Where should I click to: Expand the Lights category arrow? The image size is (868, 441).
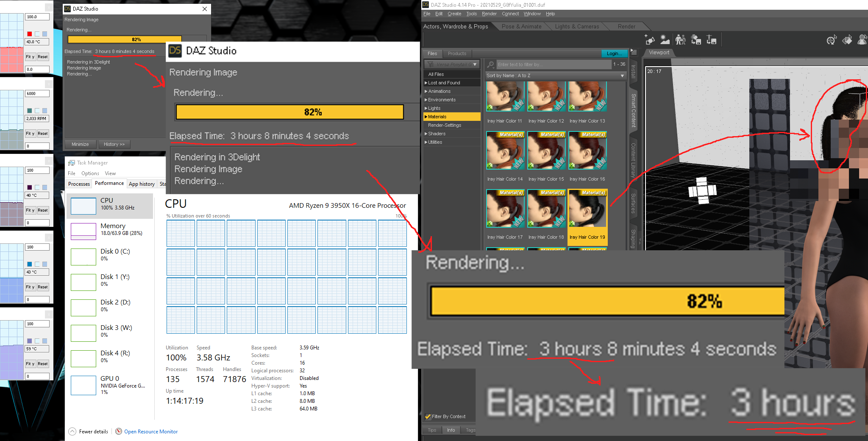coord(426,108)
